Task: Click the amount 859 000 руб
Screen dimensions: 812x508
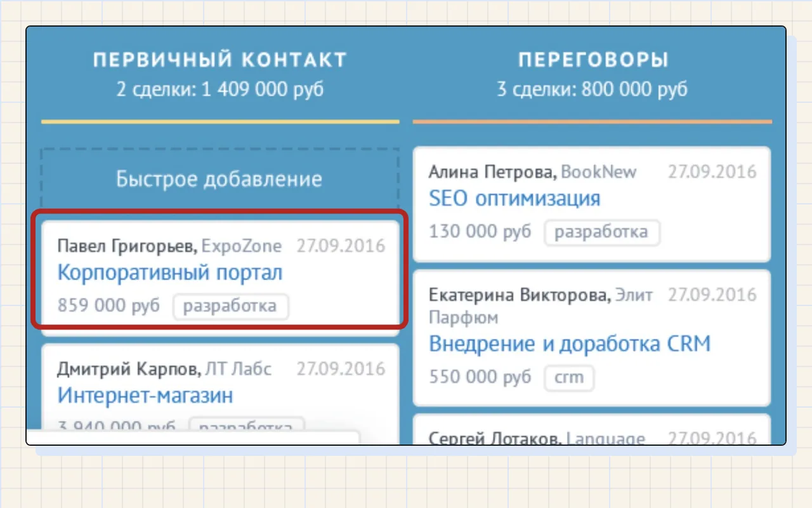Action: click(109, 306)
